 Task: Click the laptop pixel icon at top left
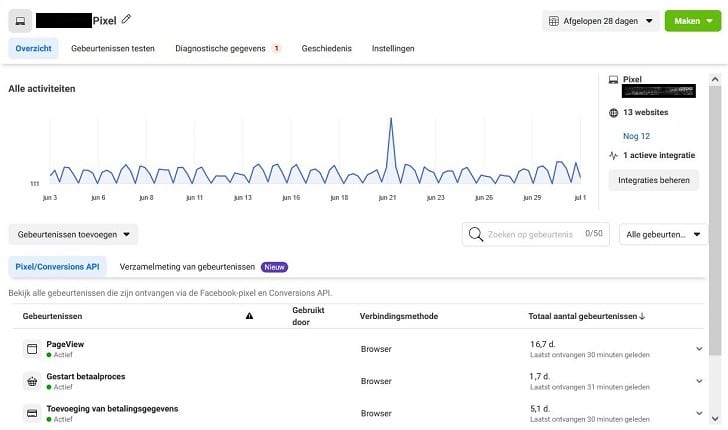[20, 21]
